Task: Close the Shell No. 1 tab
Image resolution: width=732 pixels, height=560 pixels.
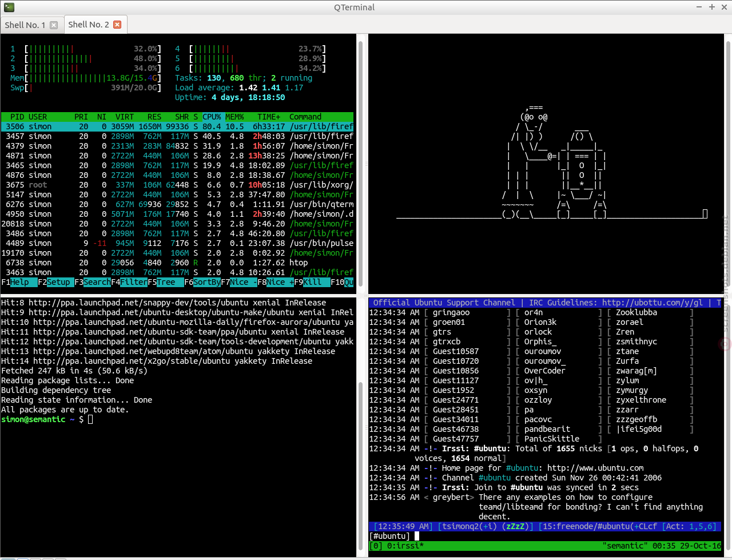Action: (x=54, y=25)
